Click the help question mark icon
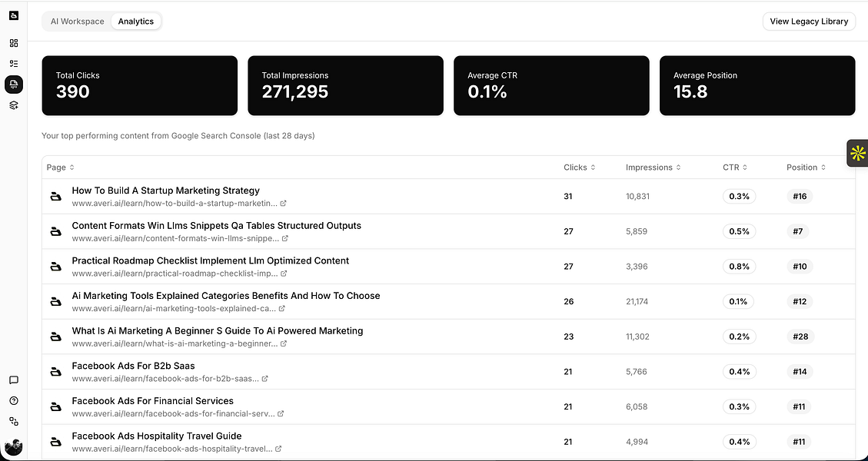 [14, 400]
